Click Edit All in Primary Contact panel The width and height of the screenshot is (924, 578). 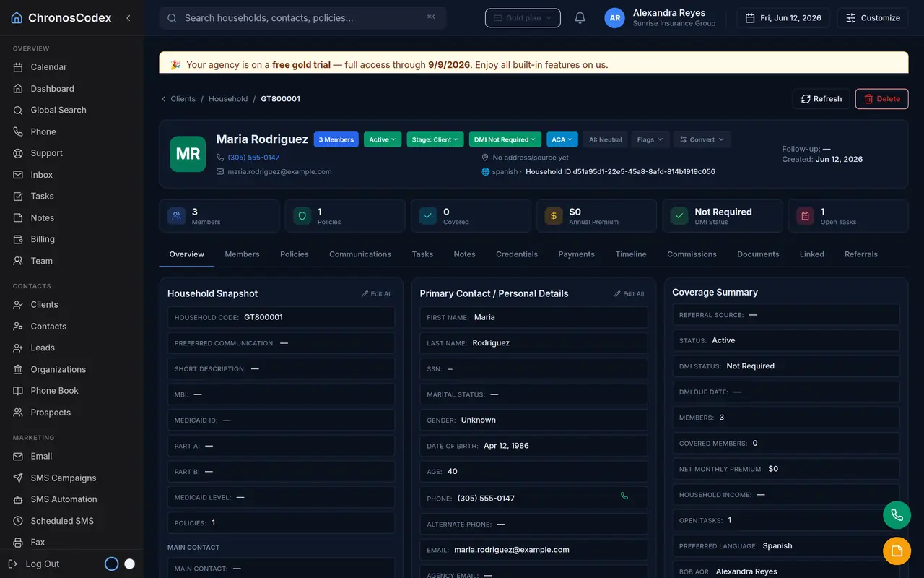[x=629, y=294]
